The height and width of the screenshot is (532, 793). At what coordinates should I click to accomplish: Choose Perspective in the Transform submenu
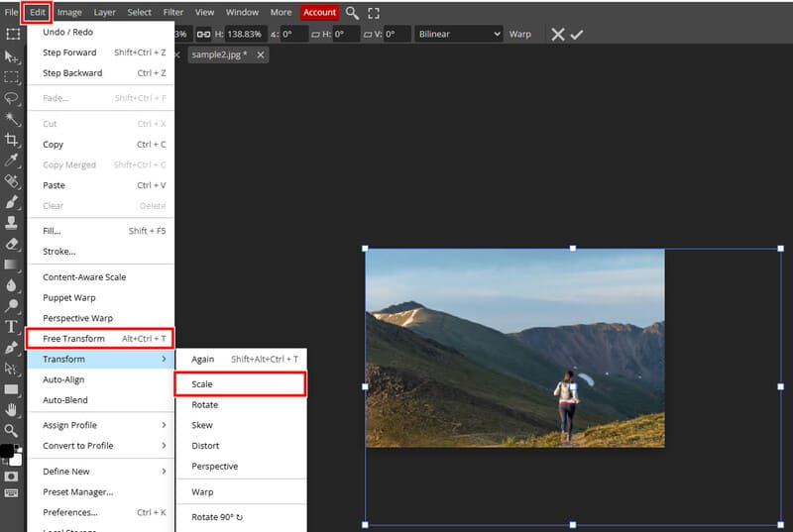[241, 467]
